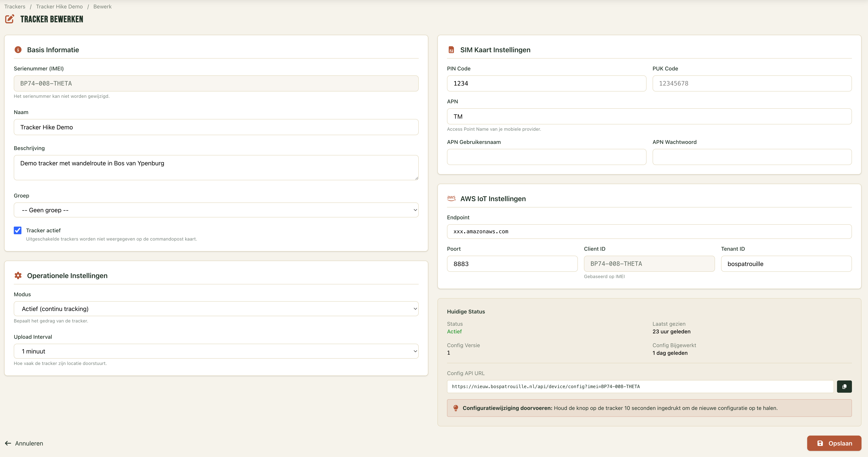Click the back arrow icon beside Annuleren
The height and width of the screenshot is (457, 868).
8,443
